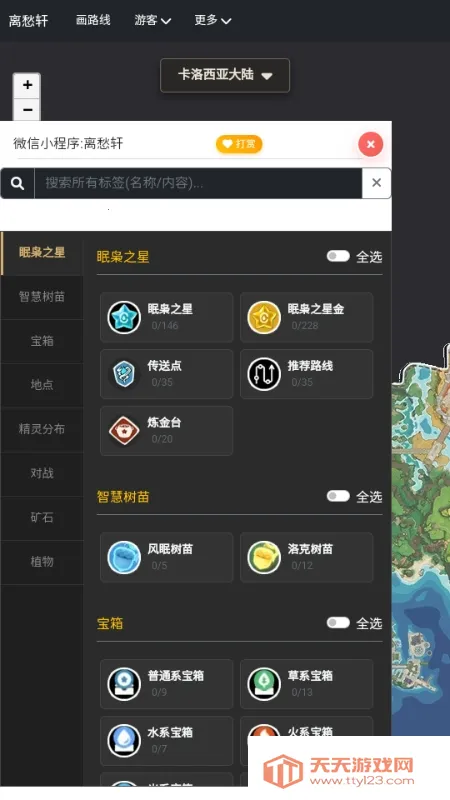The height and width of the screenshot is (800, 450).
Task: Click the 水系宝箱 0/7 label
Action: (170, 740)
